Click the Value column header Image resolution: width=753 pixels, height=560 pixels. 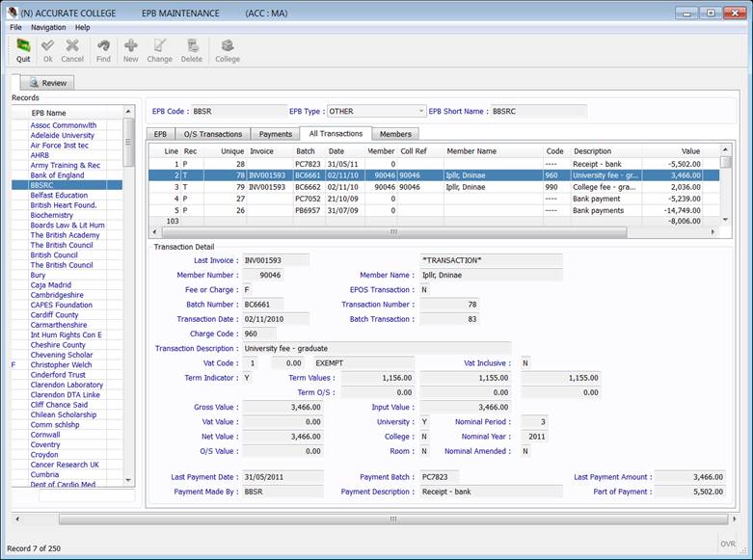coord(690,151)
